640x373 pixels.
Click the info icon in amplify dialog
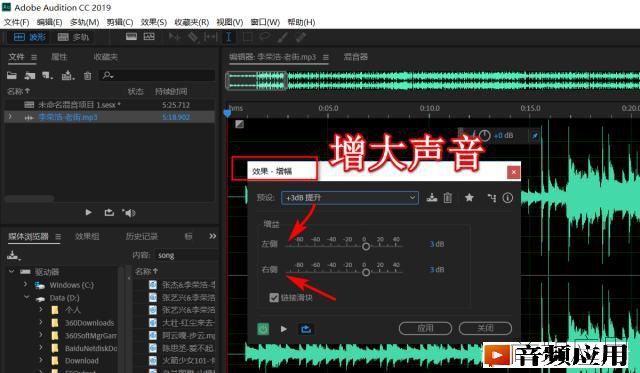[508, 198]
